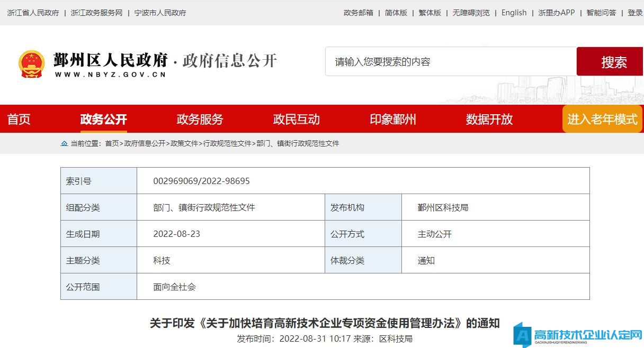Switch to 简体版 simplified Chinese

[x=396, y=13]
